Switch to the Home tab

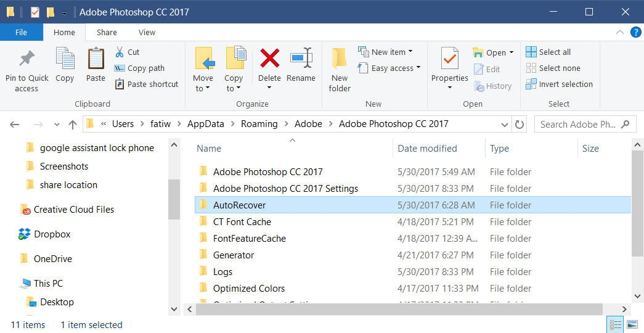[x=64, y=33]
